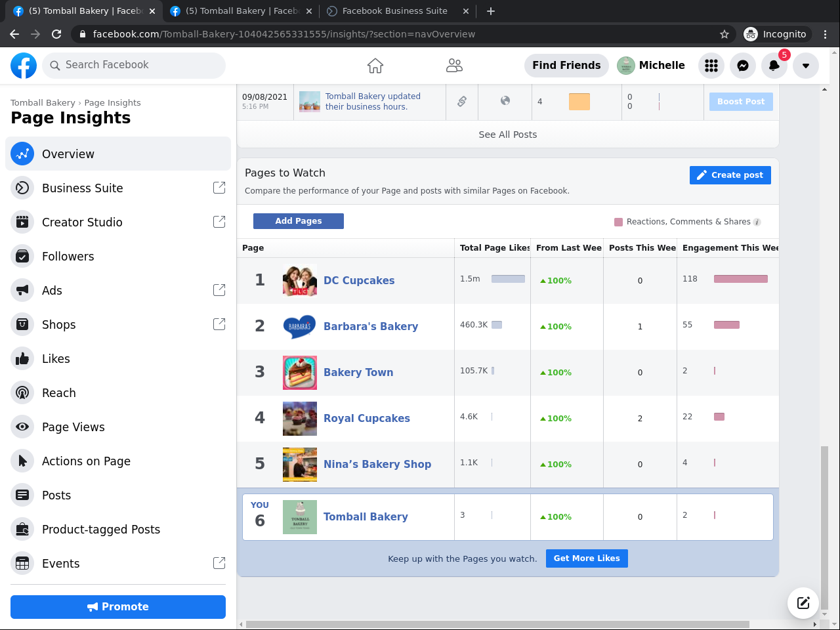840x630 pixels.
Task: Select the Overview menu label
Action: coord(68,154)
